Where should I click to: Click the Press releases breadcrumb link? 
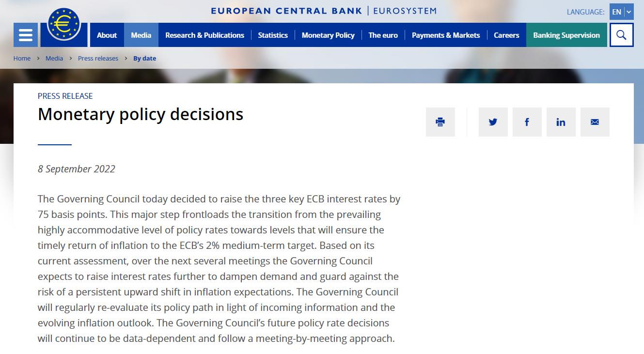tap(98, 58)
